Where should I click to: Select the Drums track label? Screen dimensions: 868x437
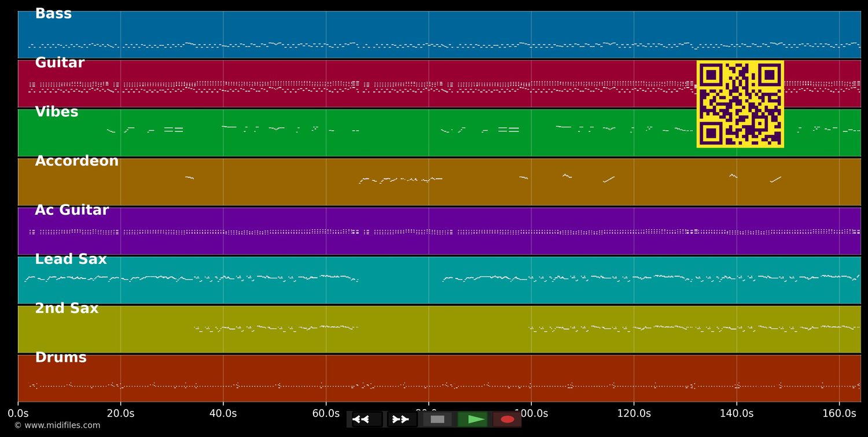tap(61, 358)
